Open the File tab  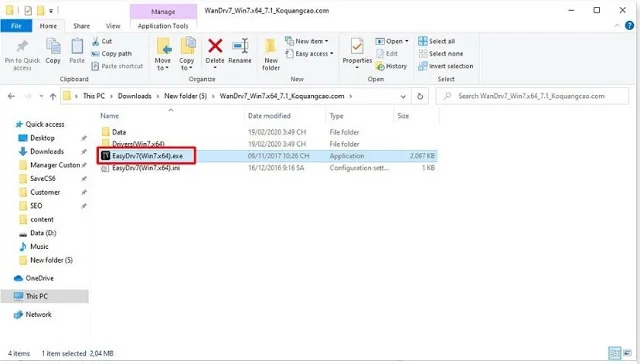16,26
